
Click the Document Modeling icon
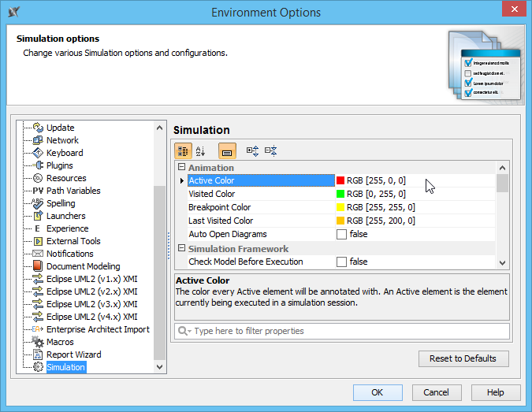38,266
